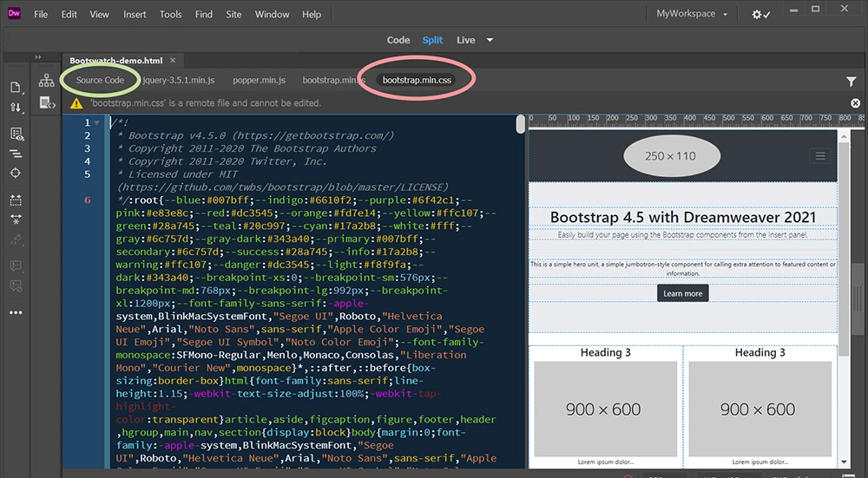Open the File menu
The image size is (868, 478).
pos(41,15)
